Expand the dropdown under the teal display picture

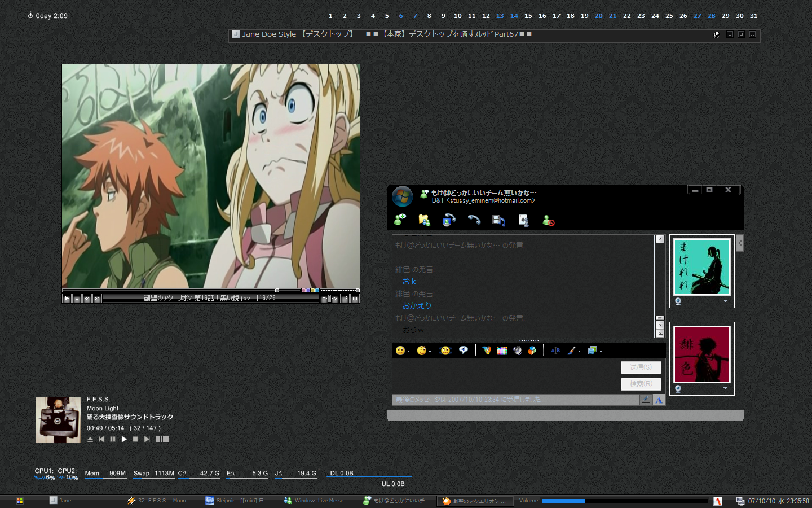click(x=726, y=301)
